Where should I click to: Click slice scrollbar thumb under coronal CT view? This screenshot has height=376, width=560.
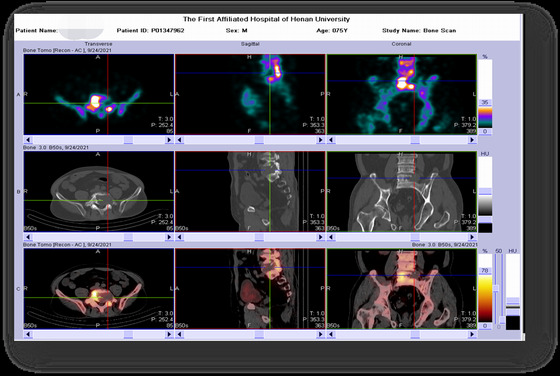click(415, 237)
